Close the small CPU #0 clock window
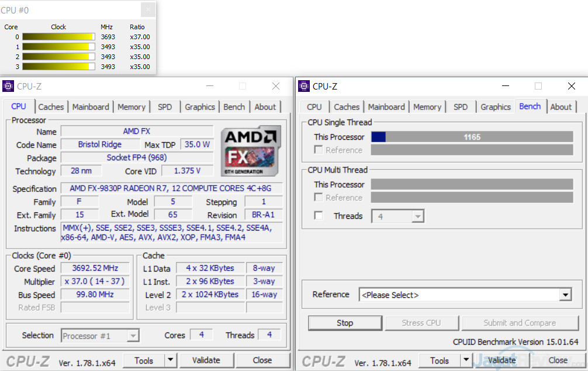The image size is (588, 371). click(x=148, y=10)
